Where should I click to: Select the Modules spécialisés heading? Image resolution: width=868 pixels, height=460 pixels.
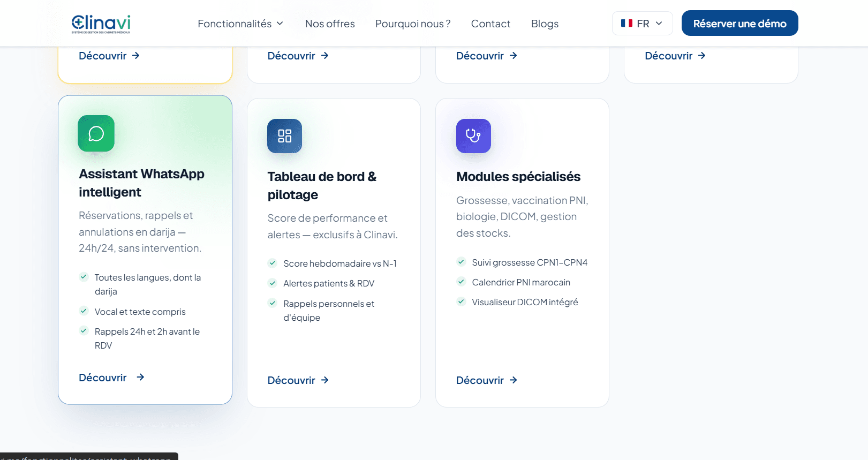(x=518, y=177)
